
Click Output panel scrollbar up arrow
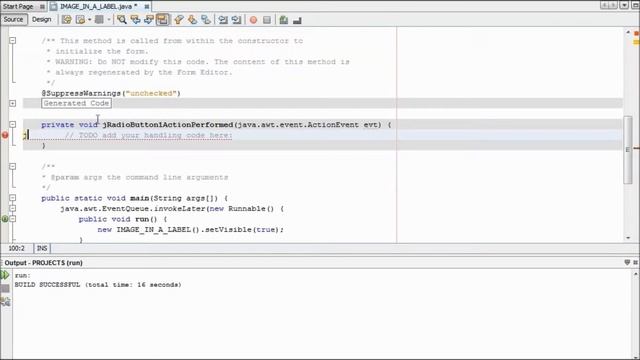(636, 275)
